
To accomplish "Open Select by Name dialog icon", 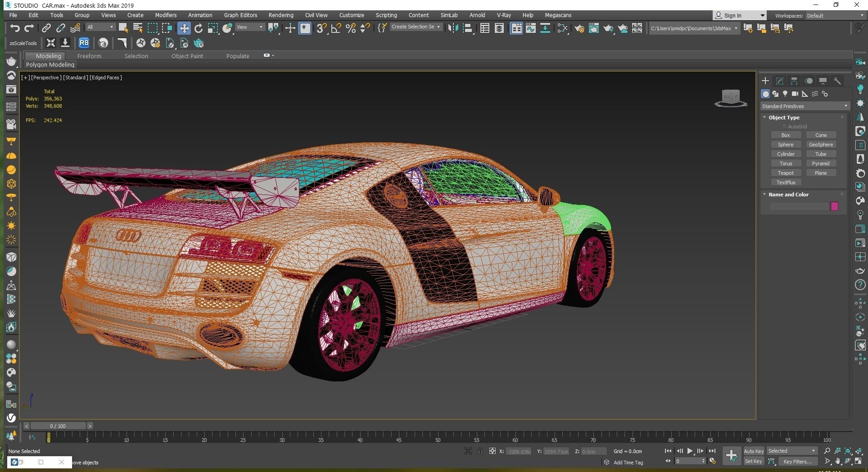I will tap(138, 28).
